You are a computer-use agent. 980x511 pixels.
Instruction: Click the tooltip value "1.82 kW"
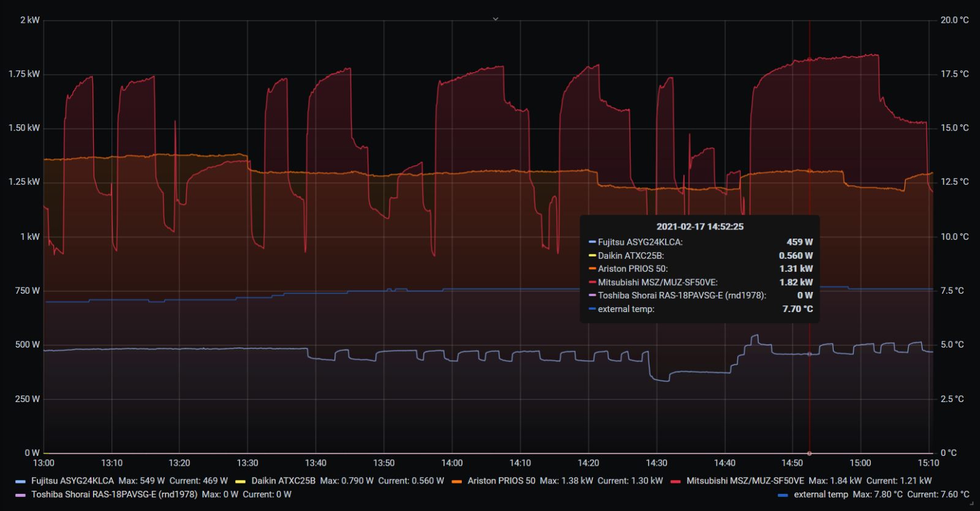pyautogui.click(x=796, y=282)
